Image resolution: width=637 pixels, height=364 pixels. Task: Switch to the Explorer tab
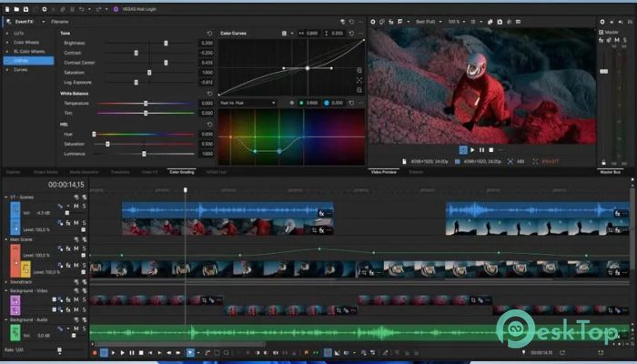pyautogui.click(x=13, y=172)
